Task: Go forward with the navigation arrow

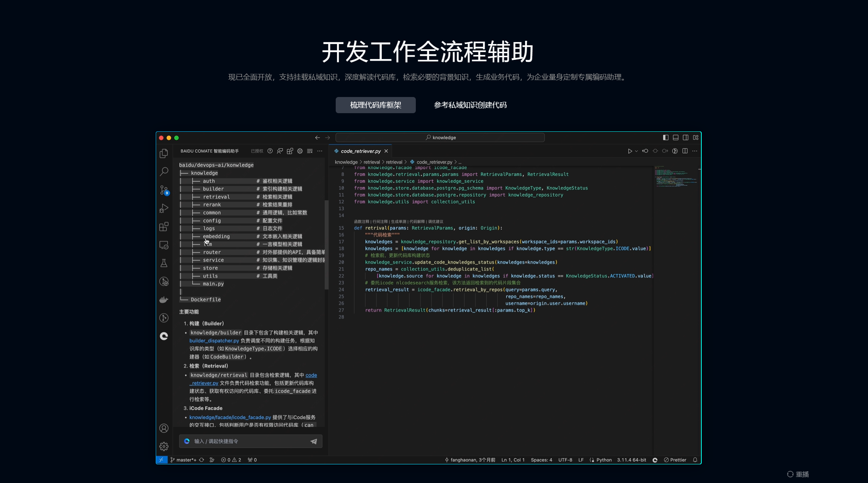Action: (x=327, y=137)
